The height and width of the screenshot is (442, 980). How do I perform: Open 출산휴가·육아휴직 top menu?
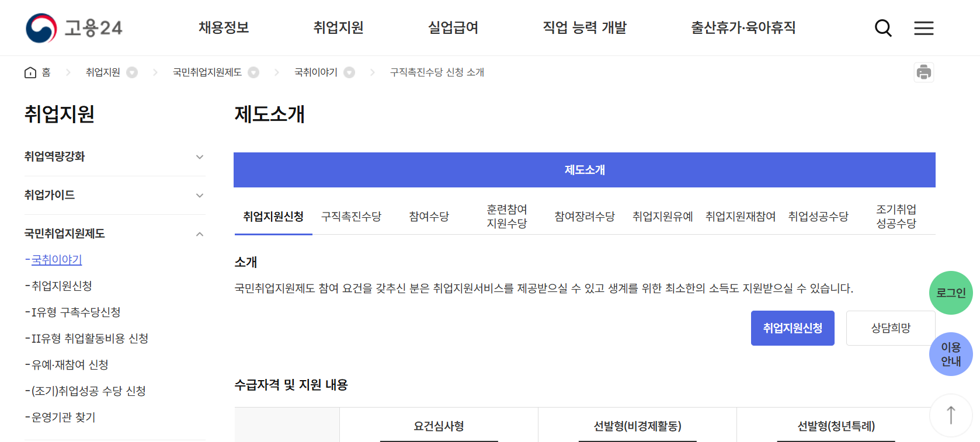tap(743, 27)
